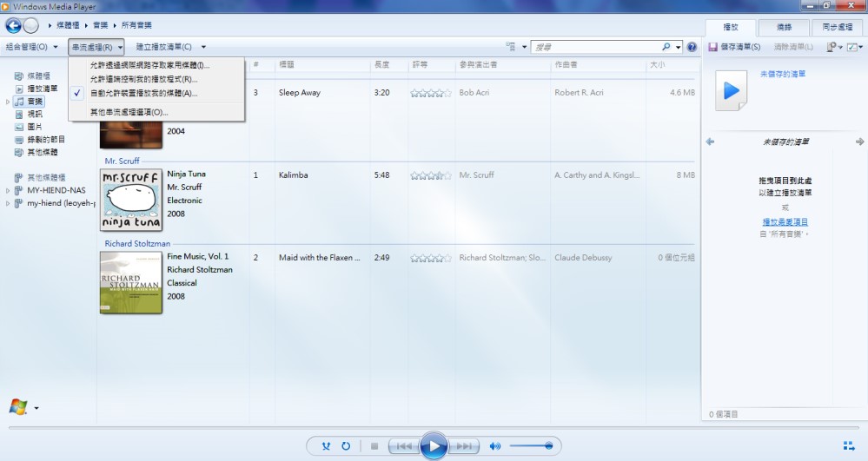Set star rating for Sleep Away
The image size is (868, 461).
point(431,93)
